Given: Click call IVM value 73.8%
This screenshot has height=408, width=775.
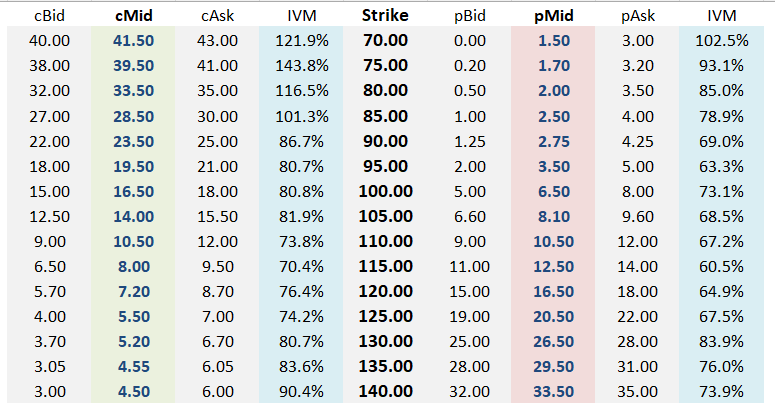Looking at the screenshot, I should pos(301,241).
